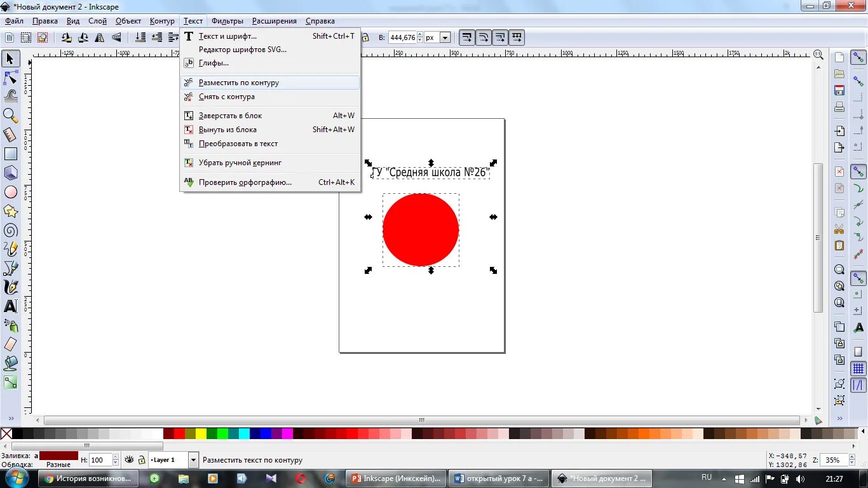Toggle grid snapping in snap bar

[x=858, y=369]
